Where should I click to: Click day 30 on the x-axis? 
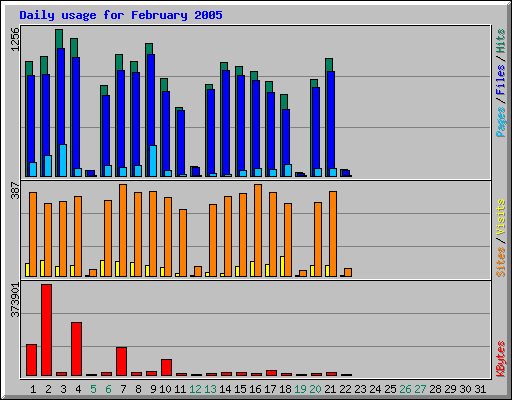coord(465,389)
